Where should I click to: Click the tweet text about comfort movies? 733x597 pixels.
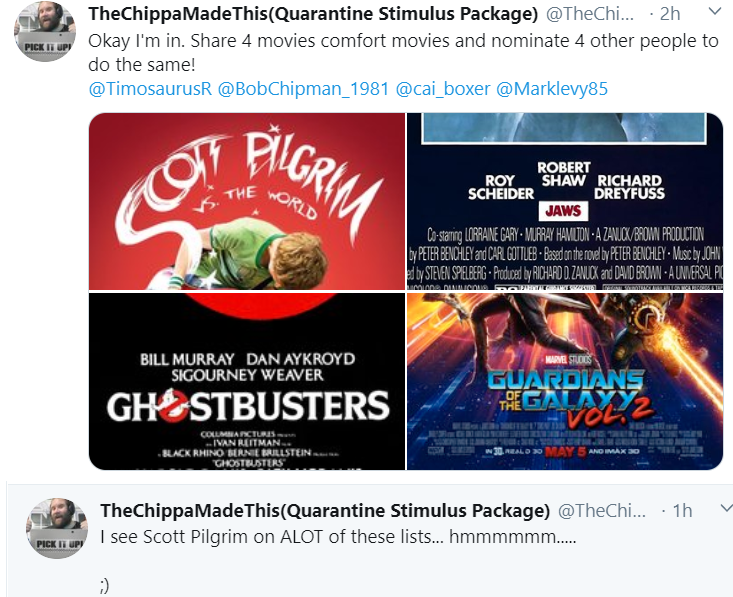[x=403, y=52]
